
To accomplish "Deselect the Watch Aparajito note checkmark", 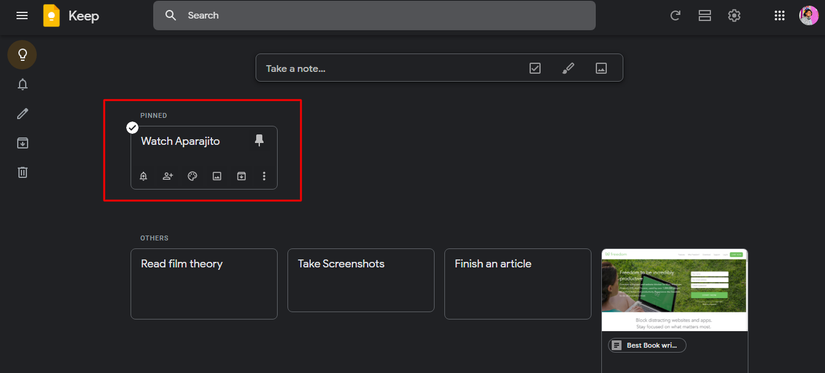I will (x=133, y=128).
